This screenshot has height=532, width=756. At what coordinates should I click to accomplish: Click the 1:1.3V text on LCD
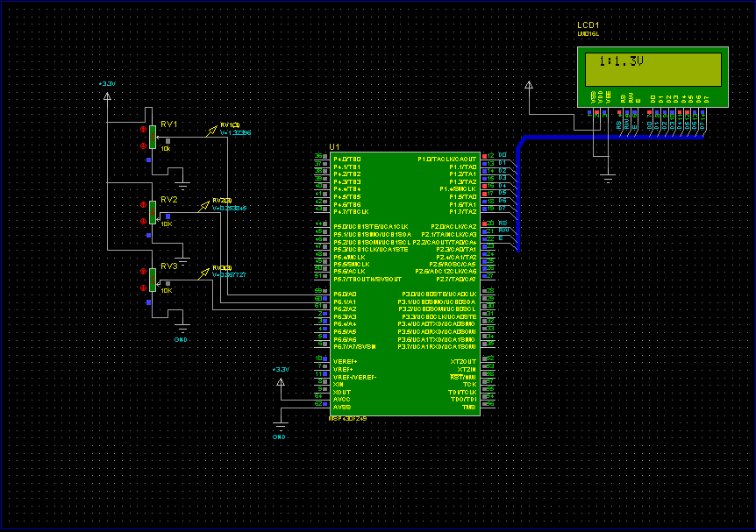(621, 61)
